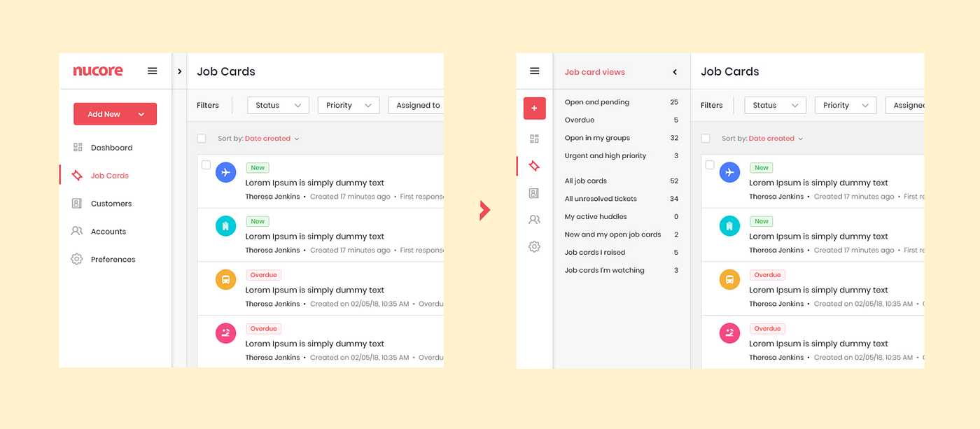The width and height of the screenshot is (980, 429).
Task: Open the Assigned to filter dropdown in the left panel
Action: (416, 106)
